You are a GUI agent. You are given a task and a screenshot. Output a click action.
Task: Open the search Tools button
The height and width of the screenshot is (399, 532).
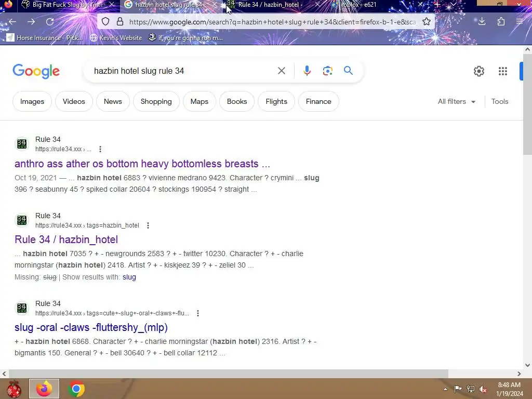point(499,101)
